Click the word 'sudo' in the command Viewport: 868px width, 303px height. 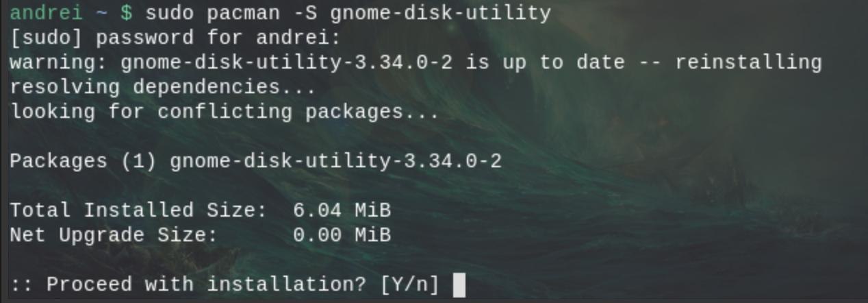click(170, 12)
